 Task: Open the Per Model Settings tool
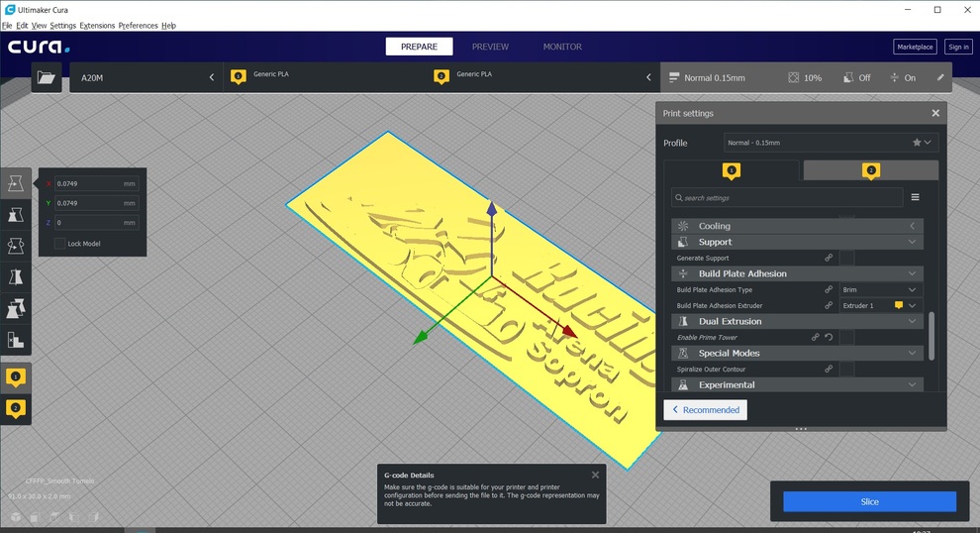[x=16, y=309]
